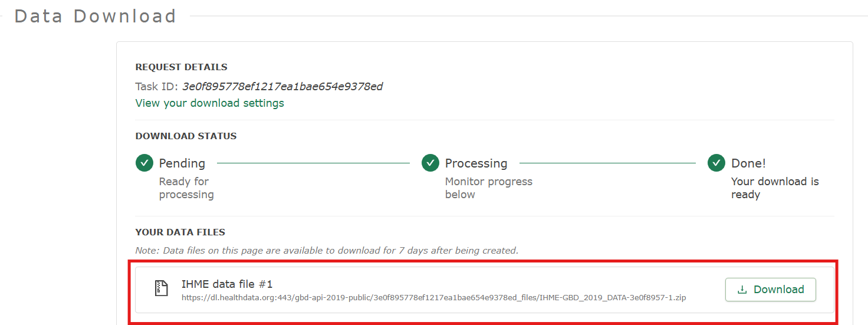Download IHME data file #1
This screenshot has width=868, height=325.
tap(770, 290)
